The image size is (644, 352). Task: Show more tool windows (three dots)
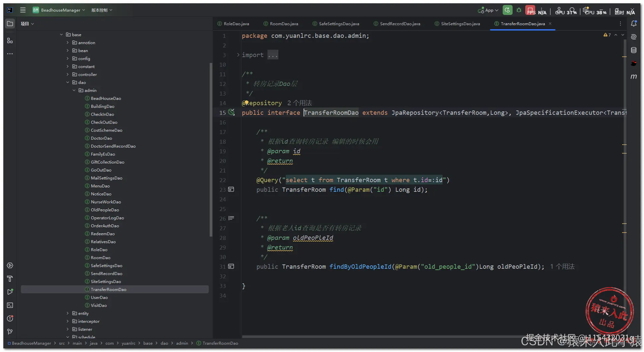pos(10,54)
